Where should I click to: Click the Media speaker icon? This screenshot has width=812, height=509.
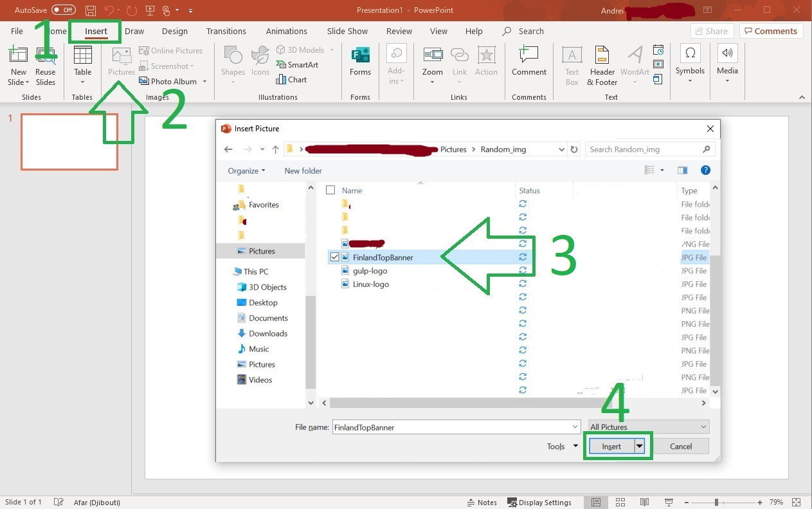tap(727, 53)
